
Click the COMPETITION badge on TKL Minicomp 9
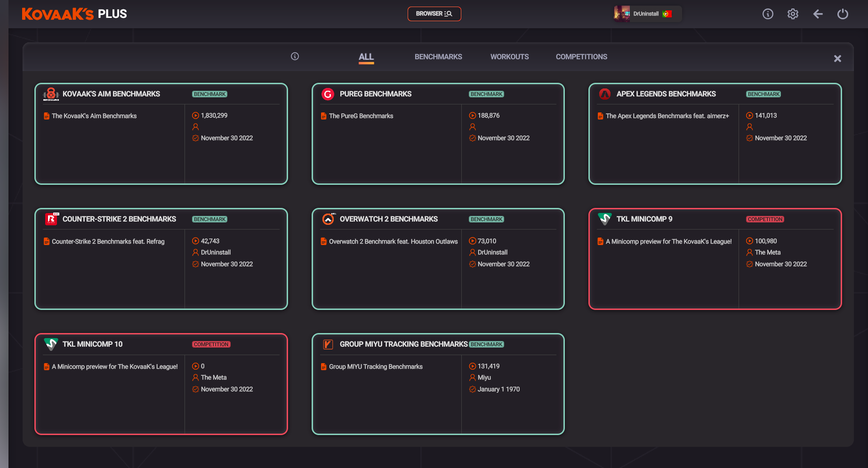point(765,219)
